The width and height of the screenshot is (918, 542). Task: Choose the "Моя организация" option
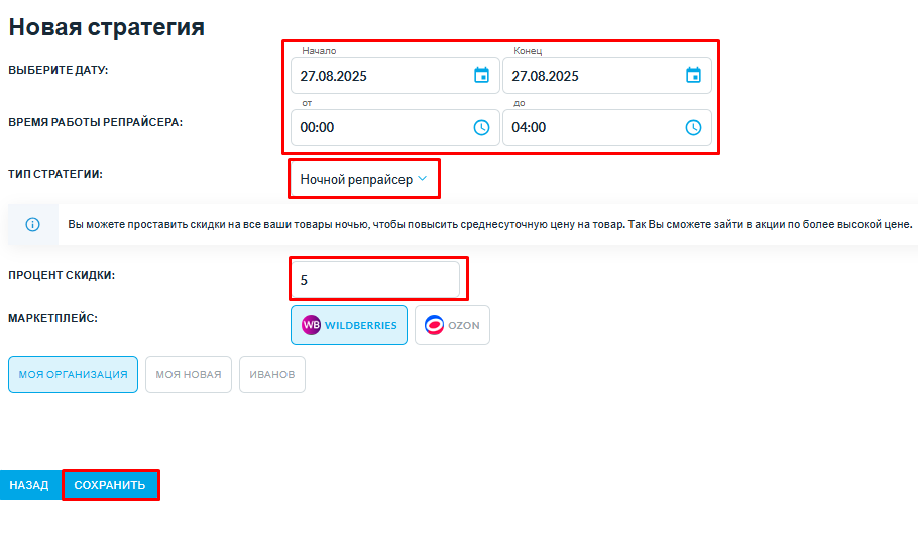73,375
